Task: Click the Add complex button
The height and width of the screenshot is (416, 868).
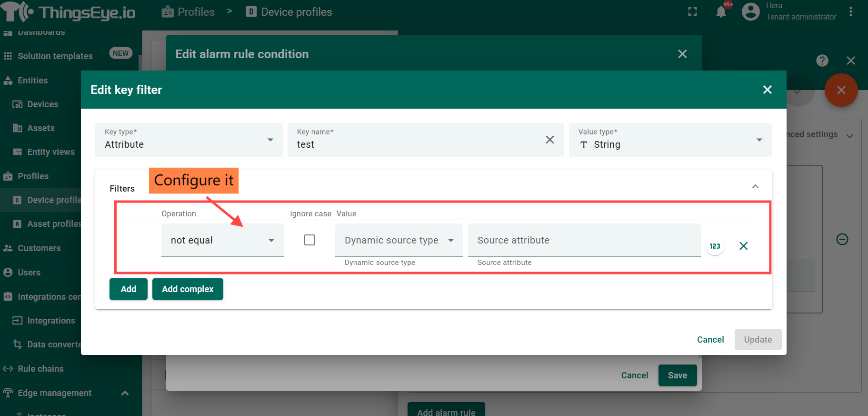Action: click(x=188, y=289)
